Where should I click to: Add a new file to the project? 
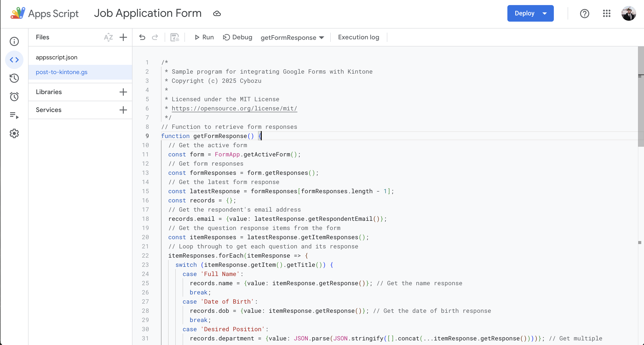(123, 37)
